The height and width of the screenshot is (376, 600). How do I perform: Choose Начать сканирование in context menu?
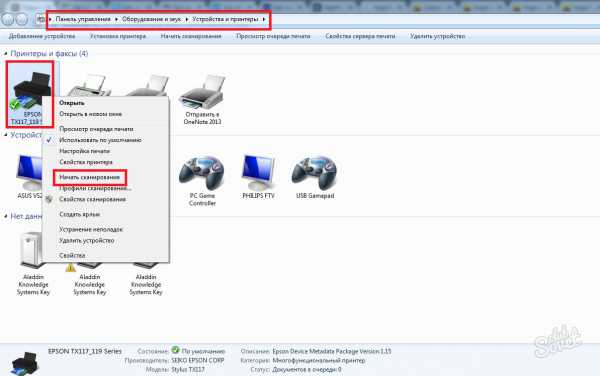pos(90,177)
